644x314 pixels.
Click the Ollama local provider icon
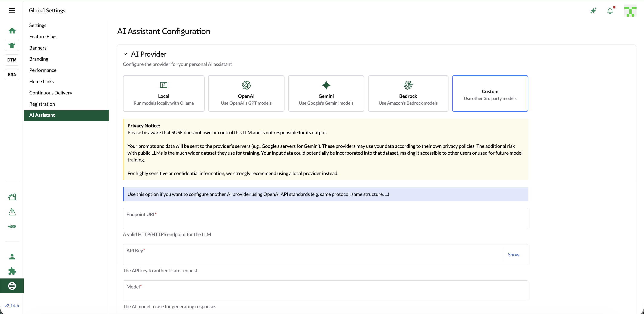click(164, 85)
